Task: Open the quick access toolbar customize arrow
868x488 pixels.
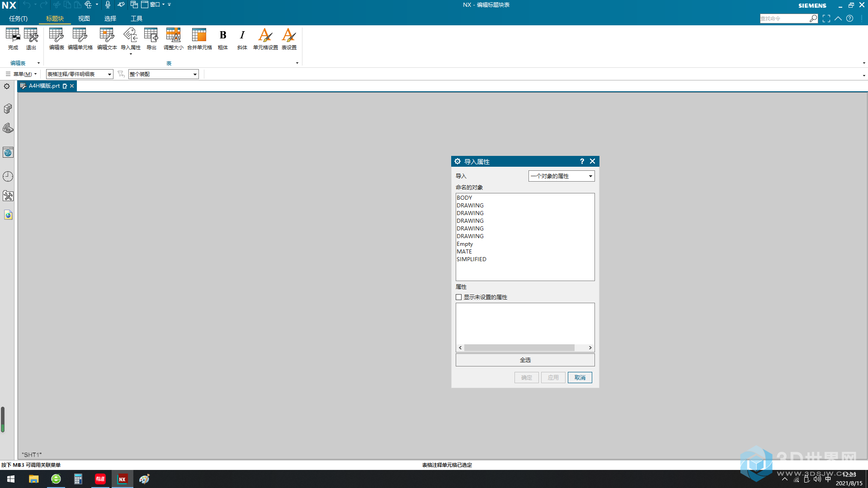Action: (170, 5)
